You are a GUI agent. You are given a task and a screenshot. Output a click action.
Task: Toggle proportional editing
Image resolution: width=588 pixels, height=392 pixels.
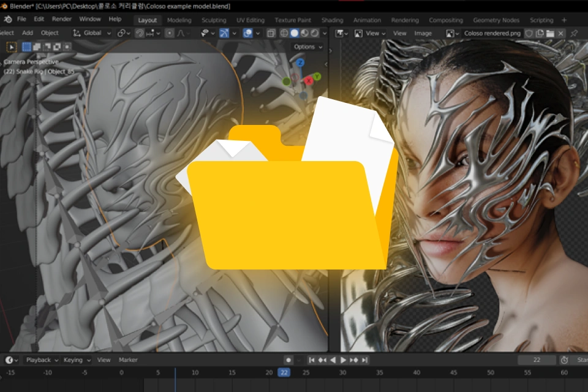pos(170,33)
